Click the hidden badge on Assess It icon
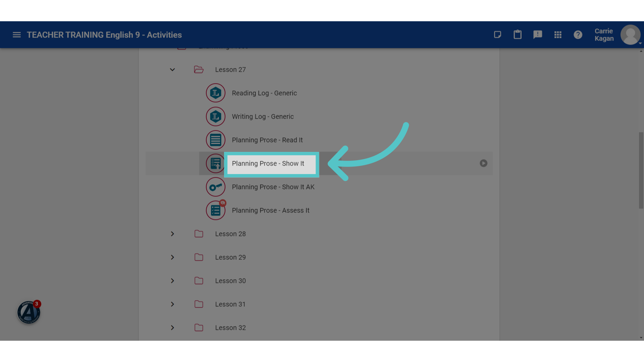Viewport: 644px width, 362px height. pyautogui.click(x=223, y=203)
